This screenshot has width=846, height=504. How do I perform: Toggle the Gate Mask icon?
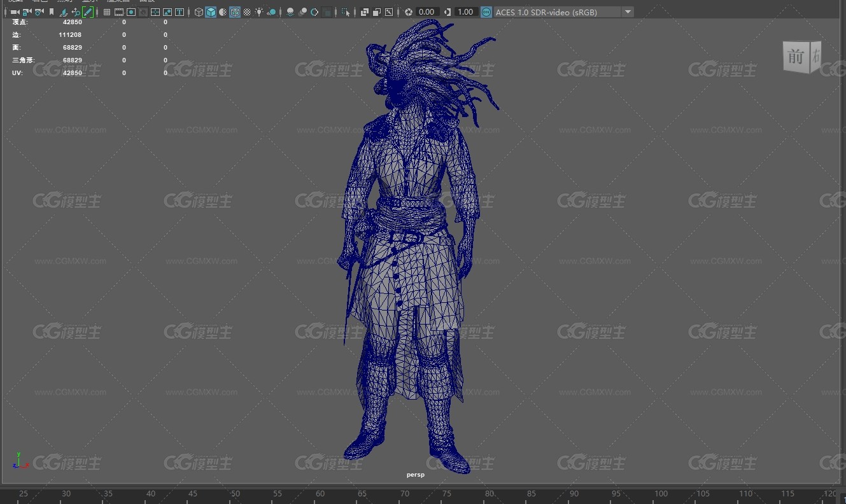coord(143,12)
